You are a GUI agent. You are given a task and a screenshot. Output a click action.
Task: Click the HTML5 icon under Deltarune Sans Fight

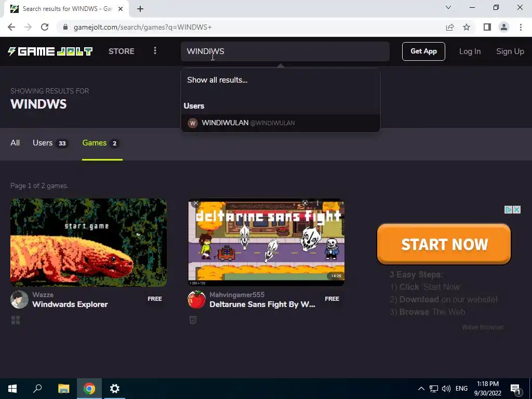click(x=193, y=320)
